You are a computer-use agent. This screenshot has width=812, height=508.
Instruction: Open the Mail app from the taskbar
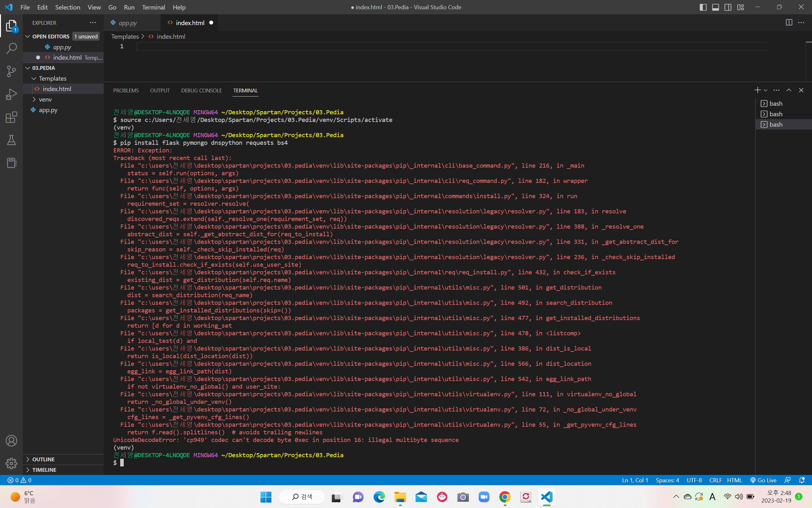point(421,497)
